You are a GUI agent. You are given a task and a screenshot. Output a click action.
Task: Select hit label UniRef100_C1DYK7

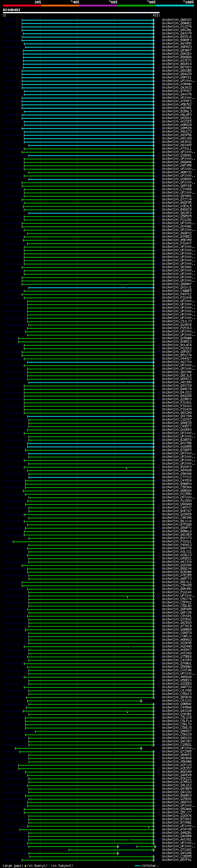pyautogui.click(x=177, y=419)
